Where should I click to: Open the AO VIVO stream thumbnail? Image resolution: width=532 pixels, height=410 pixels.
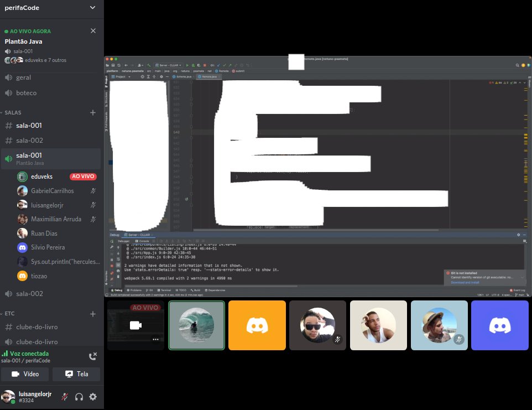(135, 325)
